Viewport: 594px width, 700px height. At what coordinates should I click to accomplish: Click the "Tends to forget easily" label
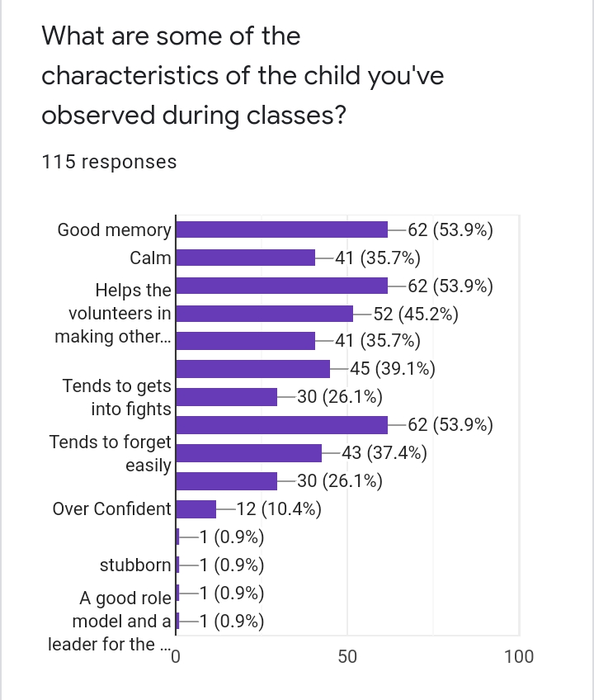click(111, 453)
